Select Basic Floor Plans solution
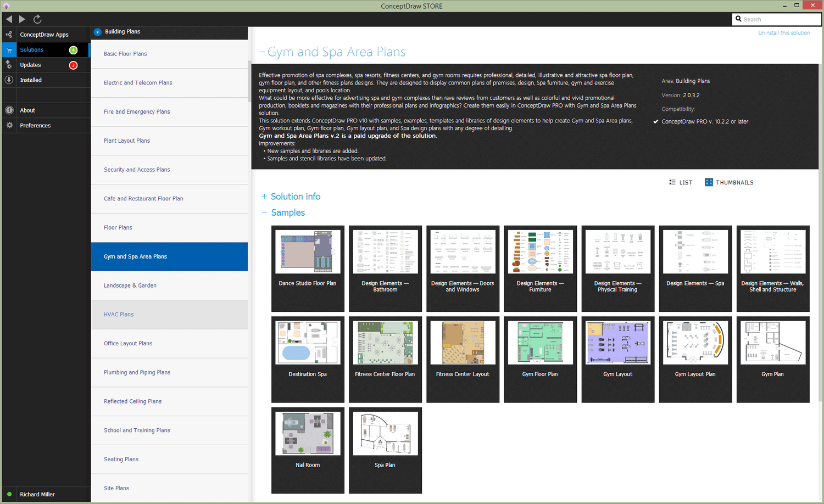The height and width of the screenshot is (504, 824). pyautogui.click(x=169, y=54)
